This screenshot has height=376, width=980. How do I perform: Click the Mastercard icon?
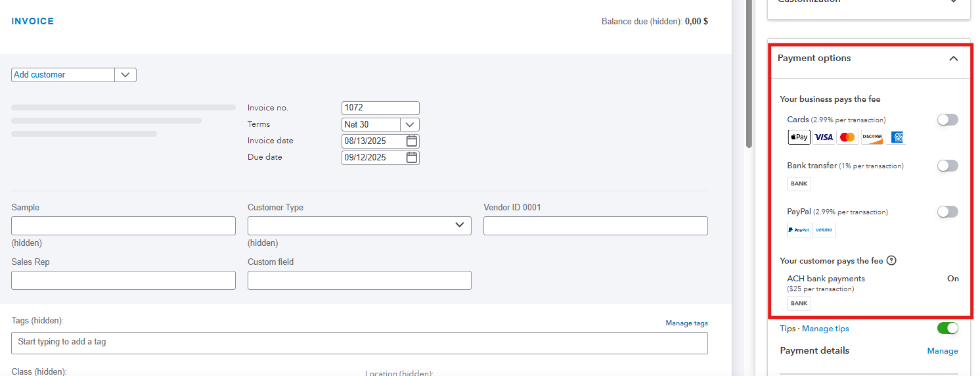(847, 137)
